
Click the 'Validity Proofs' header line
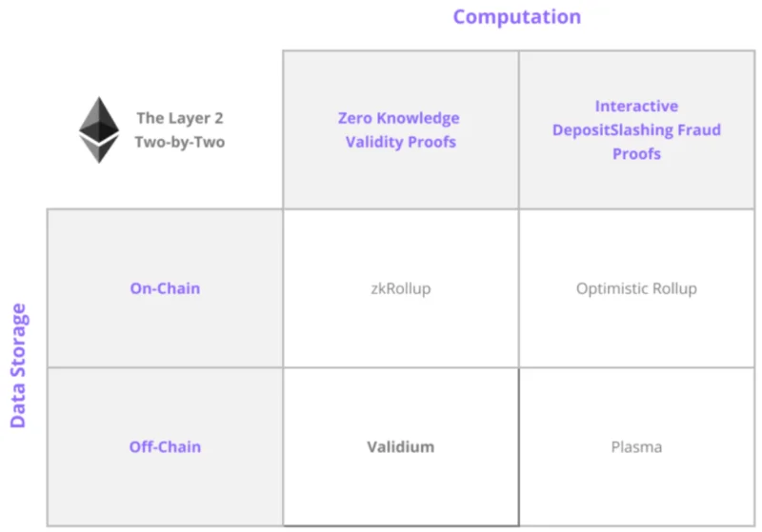pos(400,142)
